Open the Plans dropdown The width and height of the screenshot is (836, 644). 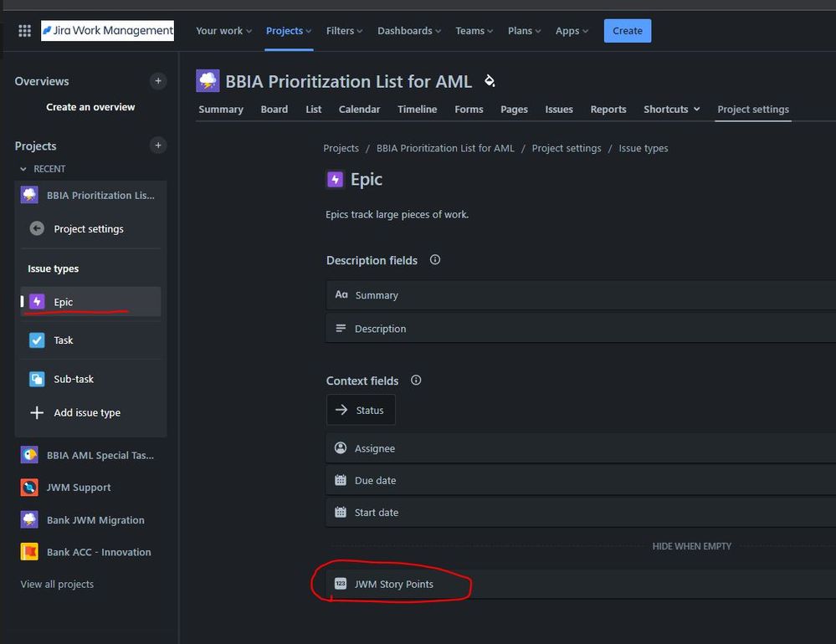(525, 31)
